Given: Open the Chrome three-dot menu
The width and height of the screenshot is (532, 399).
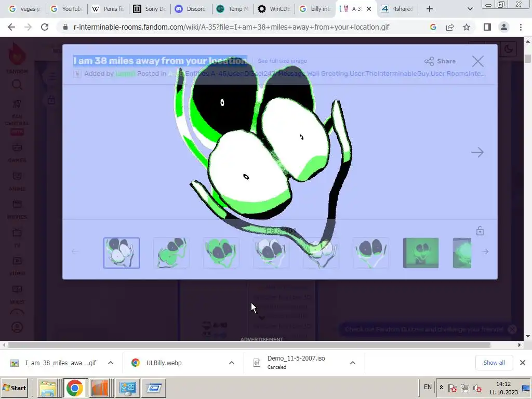Looking at the screenshot, I should tap(521, 27).
